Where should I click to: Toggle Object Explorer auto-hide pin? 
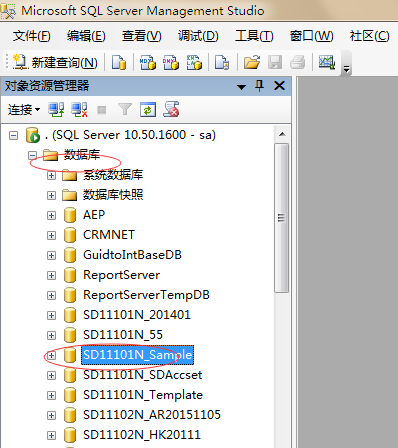point(259,86)
